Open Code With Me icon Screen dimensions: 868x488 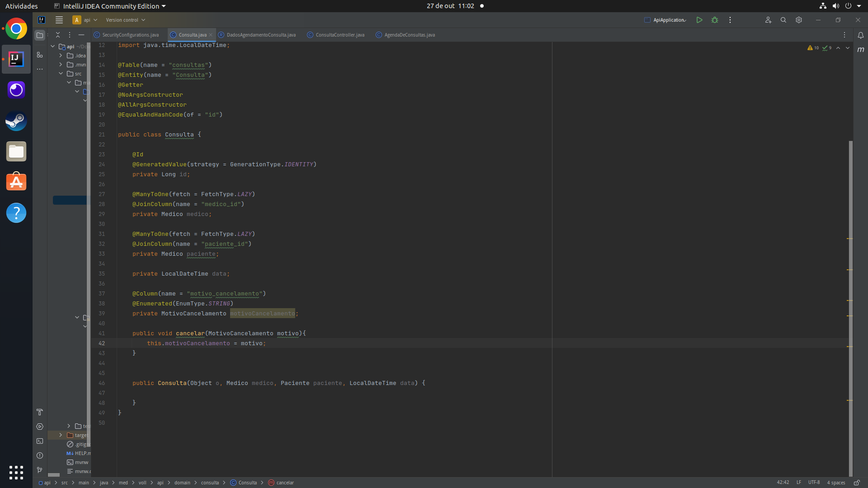(x=768, y=20)
